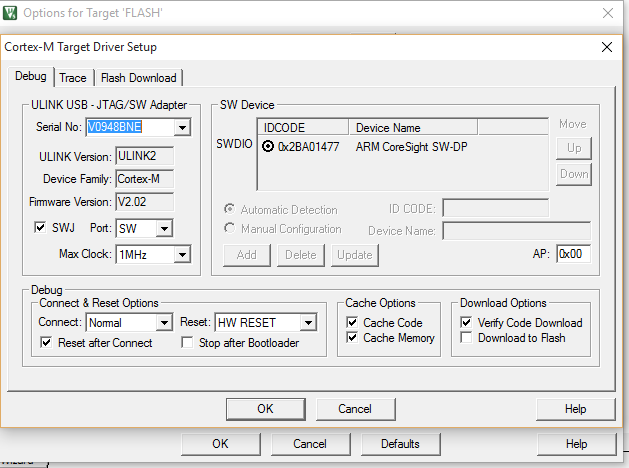Click Cancel in the Options for Target window
Image resolution: width=629 pixels, height=468 pixels.
click(310, 444)
